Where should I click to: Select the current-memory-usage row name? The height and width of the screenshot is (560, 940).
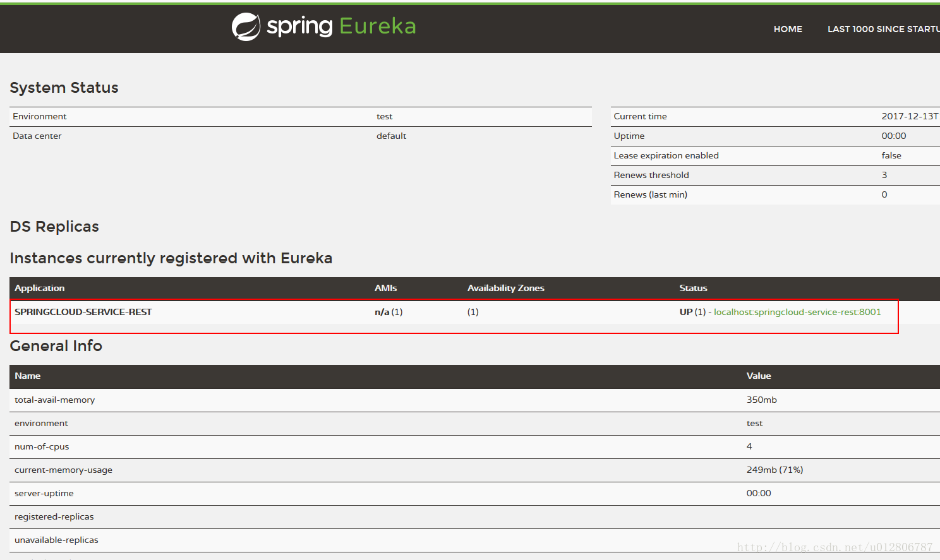point(63,470)
